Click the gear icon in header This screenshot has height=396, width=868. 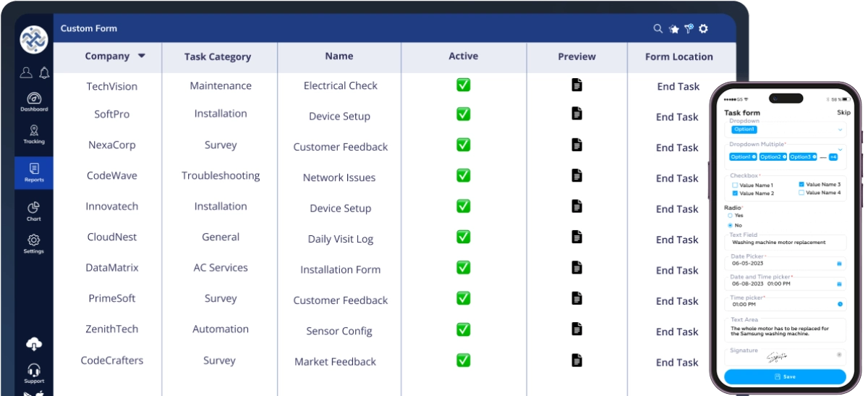click(x=703, y=29)
